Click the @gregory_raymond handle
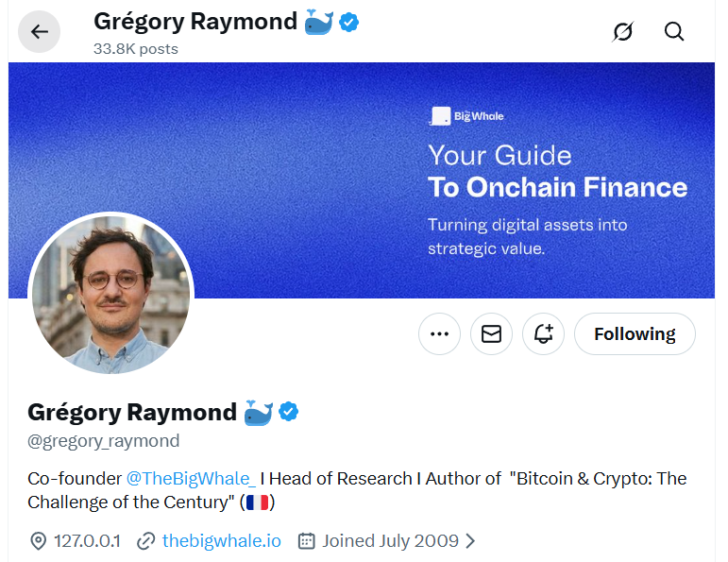Viewport: 728px width, 562px height. pos(103,441)
